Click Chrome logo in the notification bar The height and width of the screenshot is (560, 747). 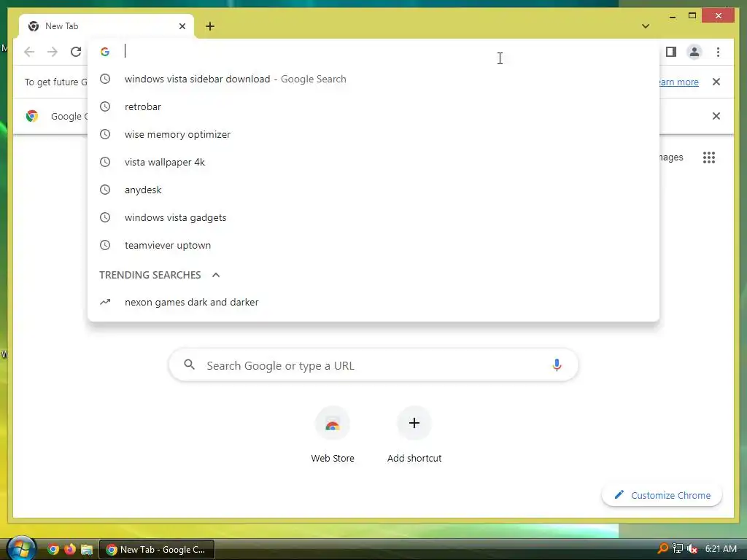tap(32, 116)
